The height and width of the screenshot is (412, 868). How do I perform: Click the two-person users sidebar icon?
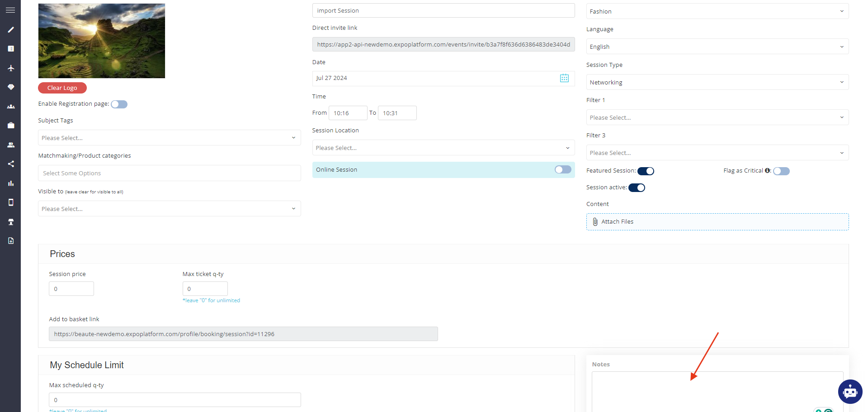11,145
